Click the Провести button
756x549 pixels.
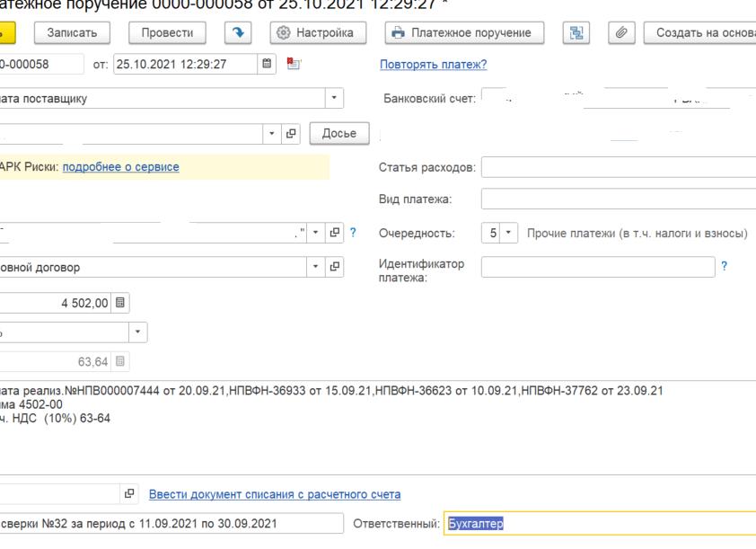(x=167, y=33)
